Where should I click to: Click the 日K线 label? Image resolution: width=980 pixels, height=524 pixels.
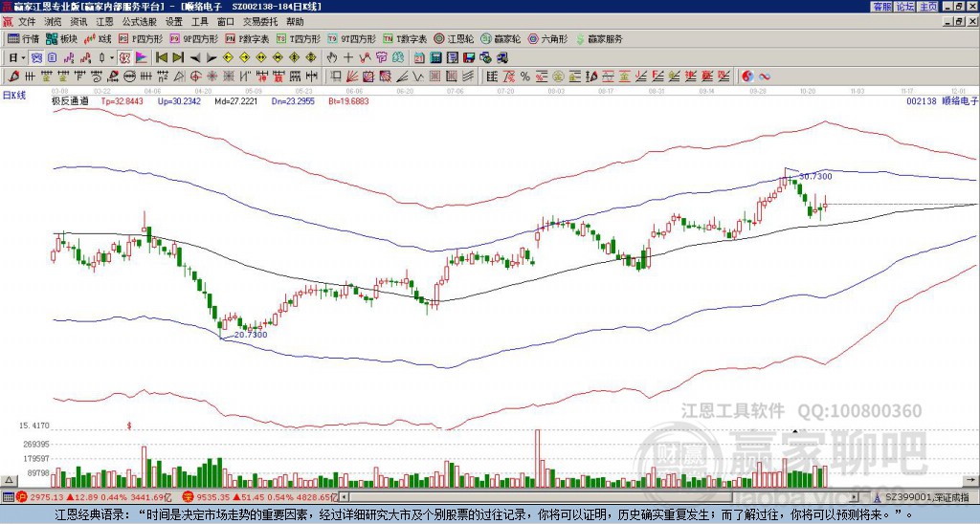click(14, 96)
